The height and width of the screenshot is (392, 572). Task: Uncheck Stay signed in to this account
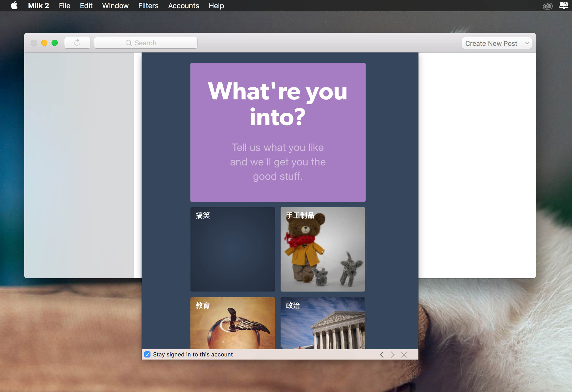pyautogui.click(x=147, y=354)
